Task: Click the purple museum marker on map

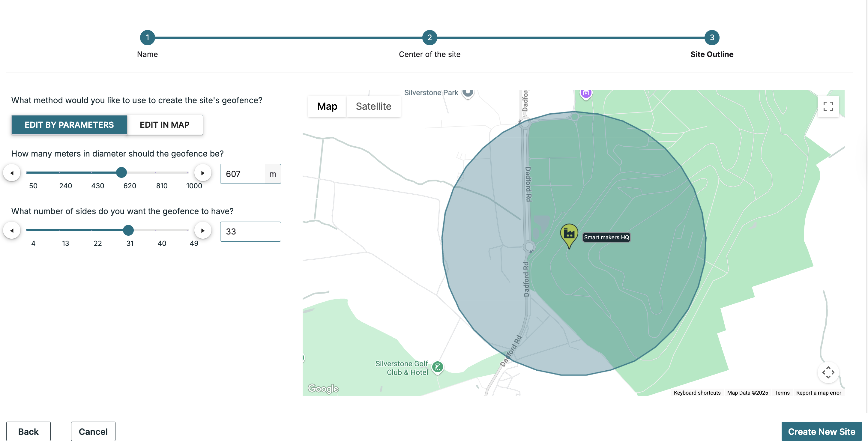Action: coord(586,94)
